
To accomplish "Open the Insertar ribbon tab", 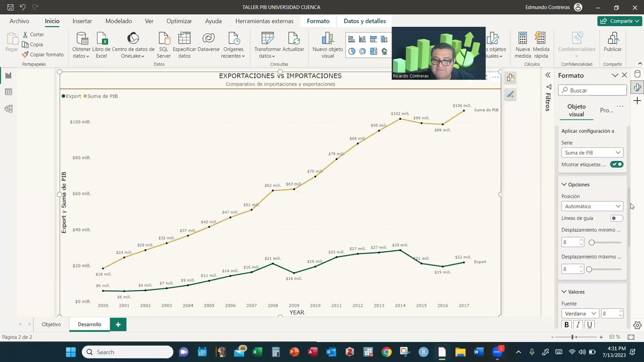I will 82,21.
